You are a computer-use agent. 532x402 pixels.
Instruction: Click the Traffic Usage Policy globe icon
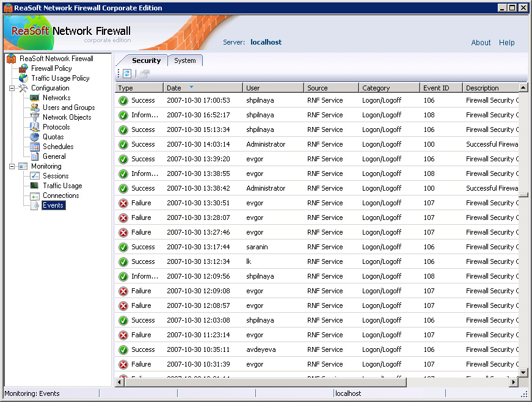pyautogui.click(x=23, y=78)
